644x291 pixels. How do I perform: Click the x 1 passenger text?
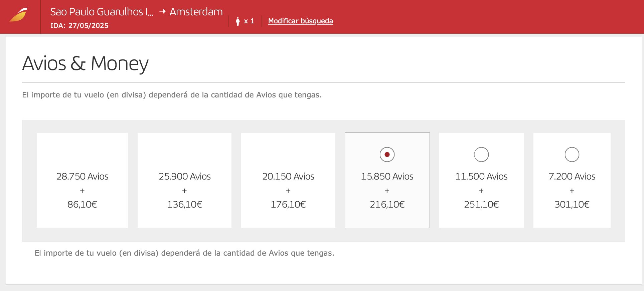pos(249,21)
